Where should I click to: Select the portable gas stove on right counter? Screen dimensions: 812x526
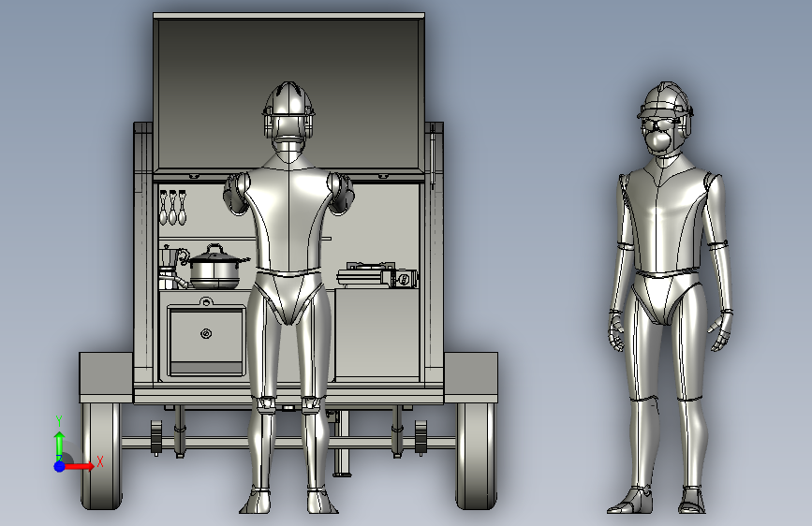coord(377,275)
